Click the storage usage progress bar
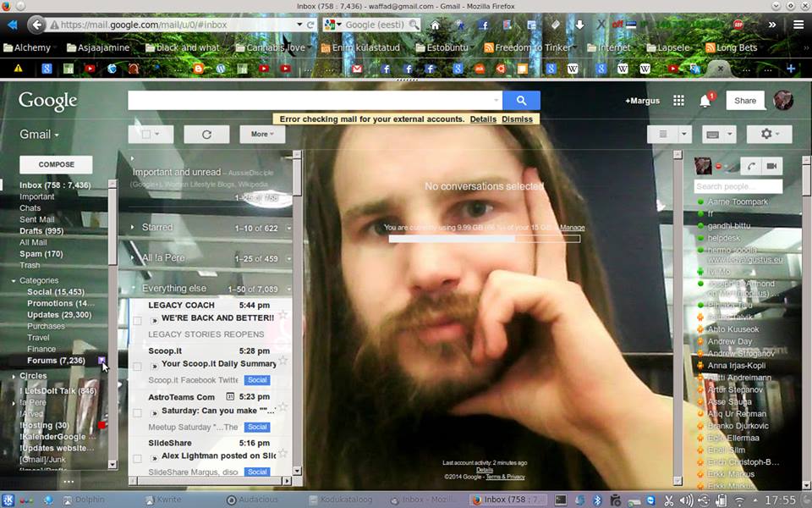The image size is (812, 508). coord(484,239)
